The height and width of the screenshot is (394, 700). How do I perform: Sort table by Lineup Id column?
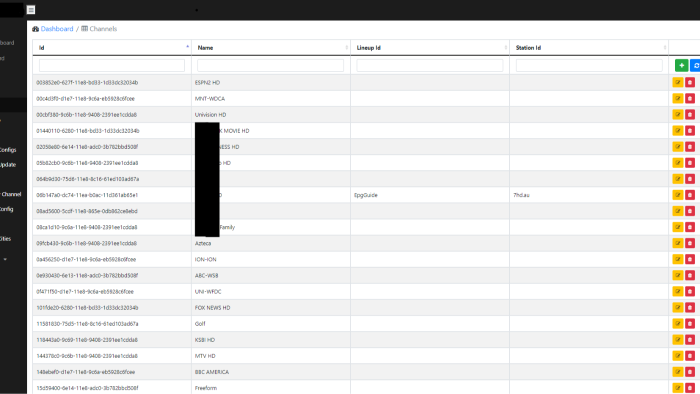tap(430, 48)
